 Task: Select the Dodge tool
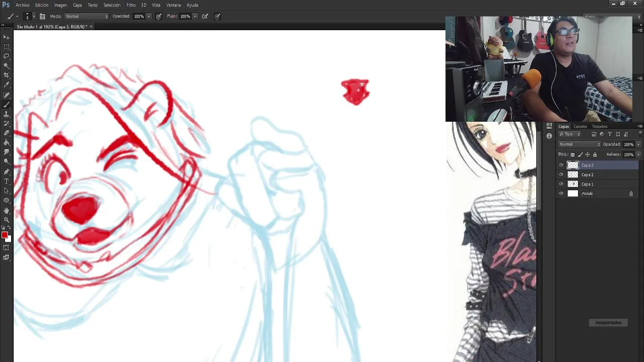[7, 162]
